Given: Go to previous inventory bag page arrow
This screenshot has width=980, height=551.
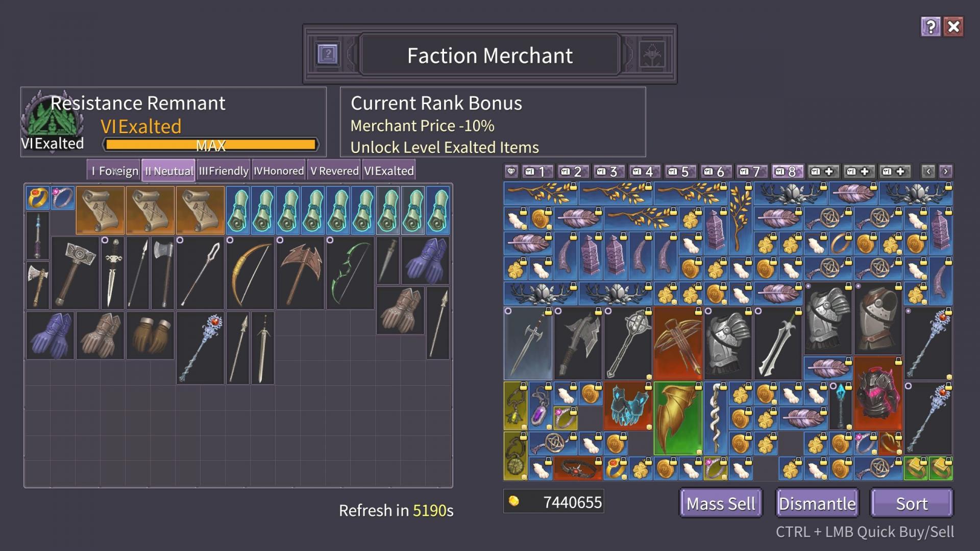Looking at the screenshot, I should tap(928, 171).
